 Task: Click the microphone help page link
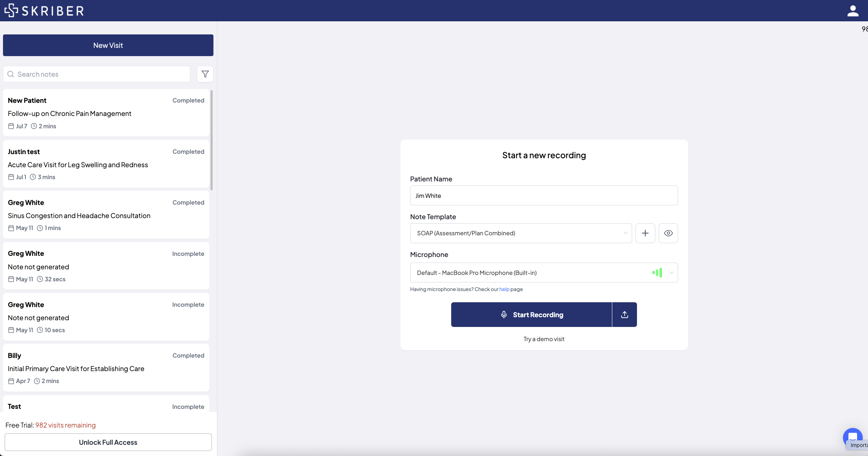pos(504,289)
